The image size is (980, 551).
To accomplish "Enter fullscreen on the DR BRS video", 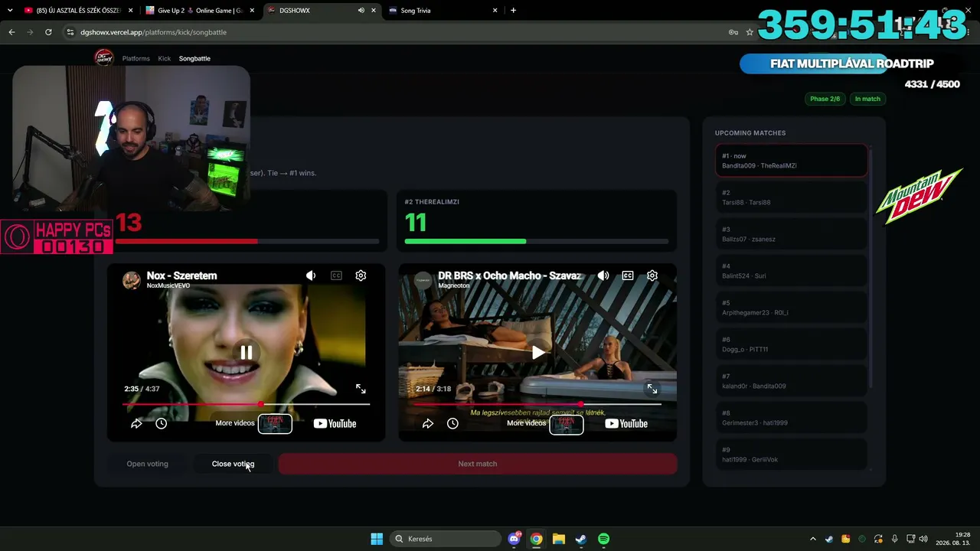I will (652, 389).
